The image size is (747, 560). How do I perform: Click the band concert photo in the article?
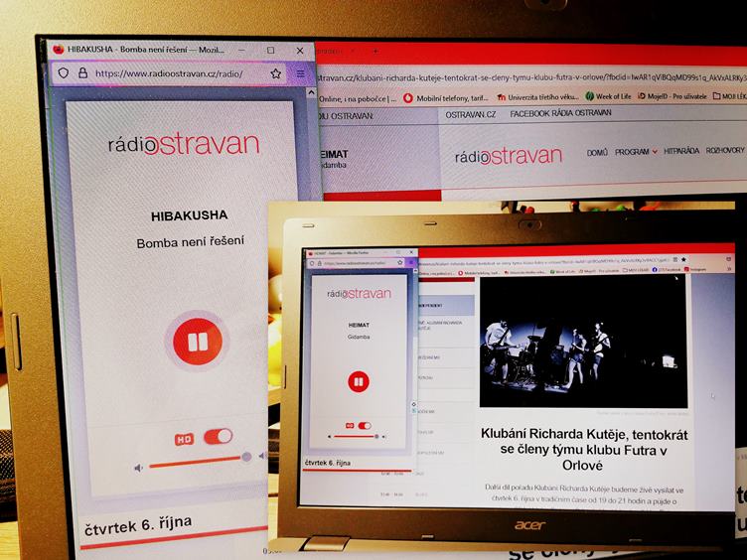tap(583, 341)
